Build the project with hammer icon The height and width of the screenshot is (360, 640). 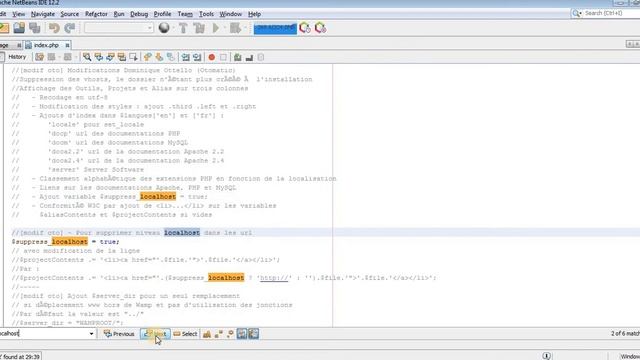click(183, 28)
